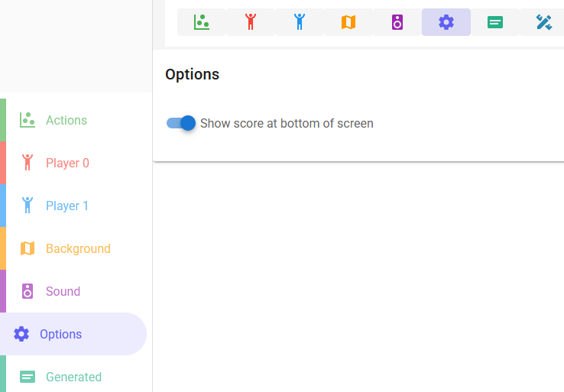
Task: Open the Background sidebar section
Action: [78, 248]
